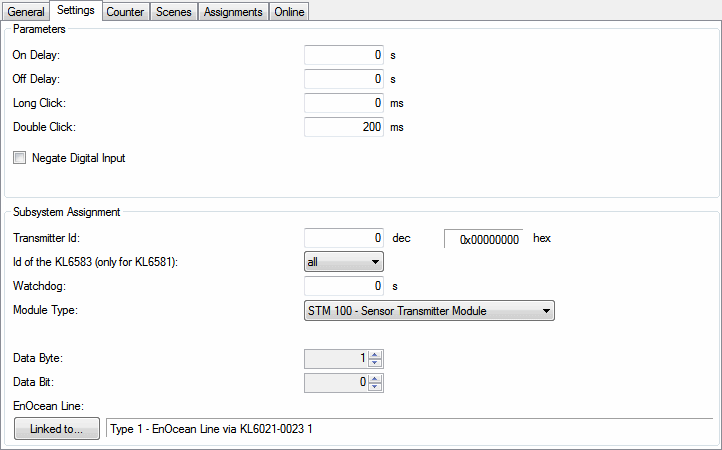This screenshot has height=450, width=722.
Task: Click the Subsystem Assignment group title
Action: coord(67,212)
